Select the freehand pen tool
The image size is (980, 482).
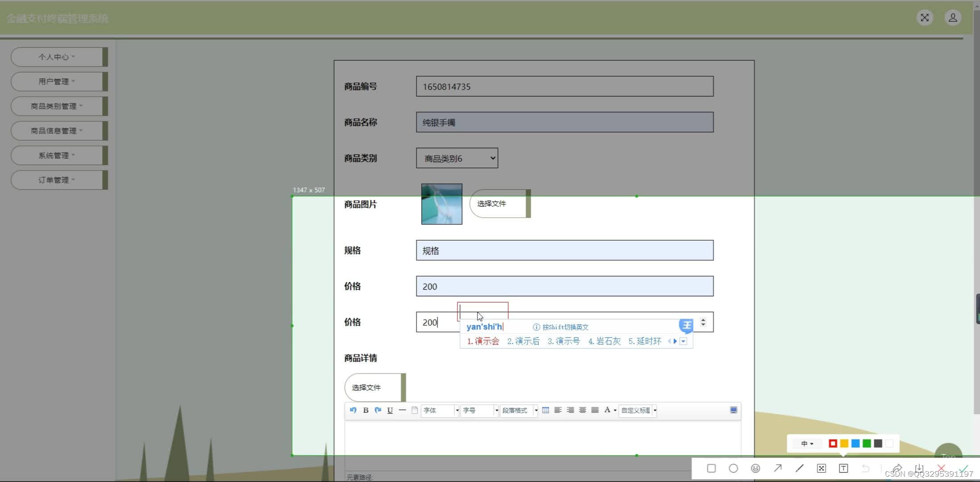click(799, 468)
